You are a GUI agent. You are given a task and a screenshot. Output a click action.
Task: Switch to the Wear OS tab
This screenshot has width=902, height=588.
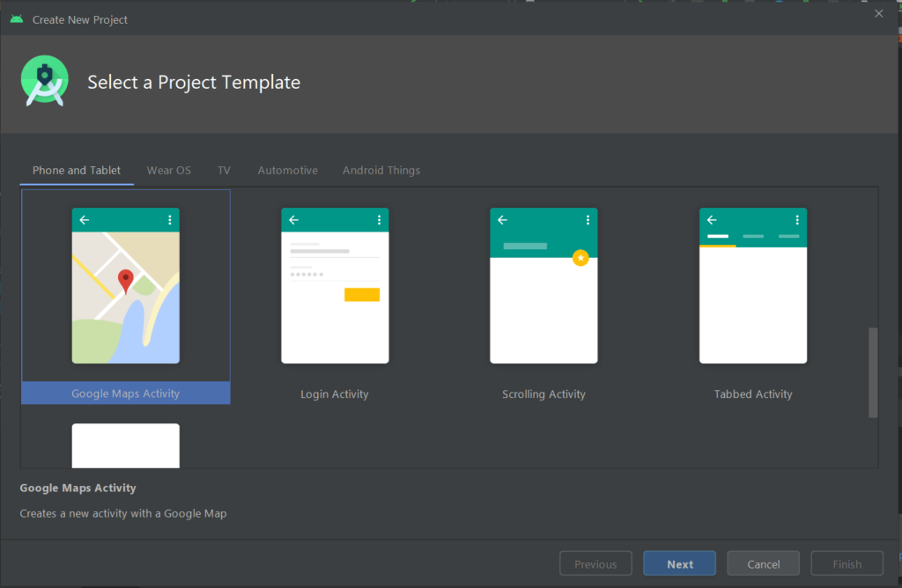click(168, 170)
